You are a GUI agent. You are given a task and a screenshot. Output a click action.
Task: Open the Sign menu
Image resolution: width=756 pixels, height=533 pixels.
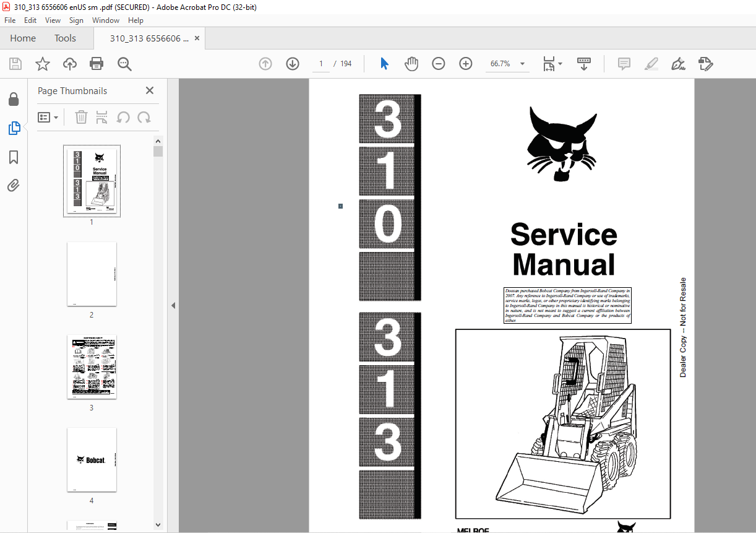click(76, 20)
